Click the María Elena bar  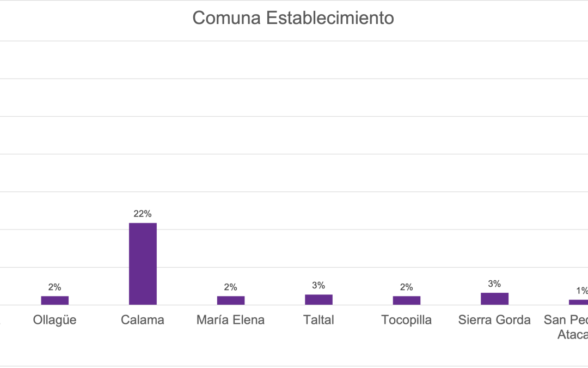pos(231,300)
